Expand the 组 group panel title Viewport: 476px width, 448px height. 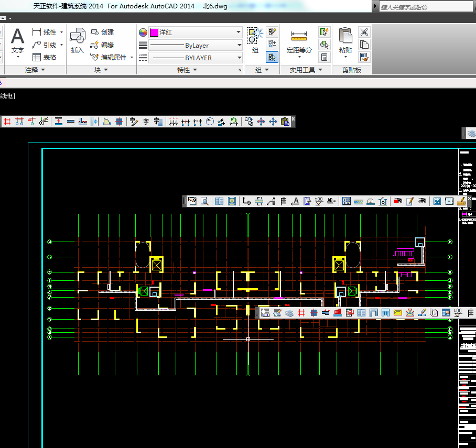tap(262, 70)
